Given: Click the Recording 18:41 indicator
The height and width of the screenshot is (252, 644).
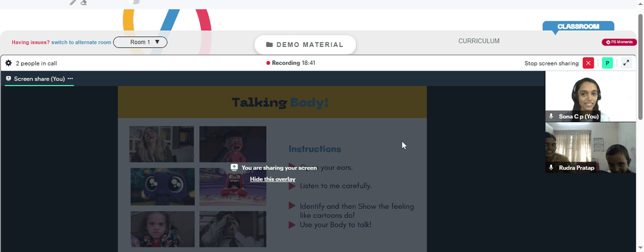Looking at the screenshot, I should (291, 63).
